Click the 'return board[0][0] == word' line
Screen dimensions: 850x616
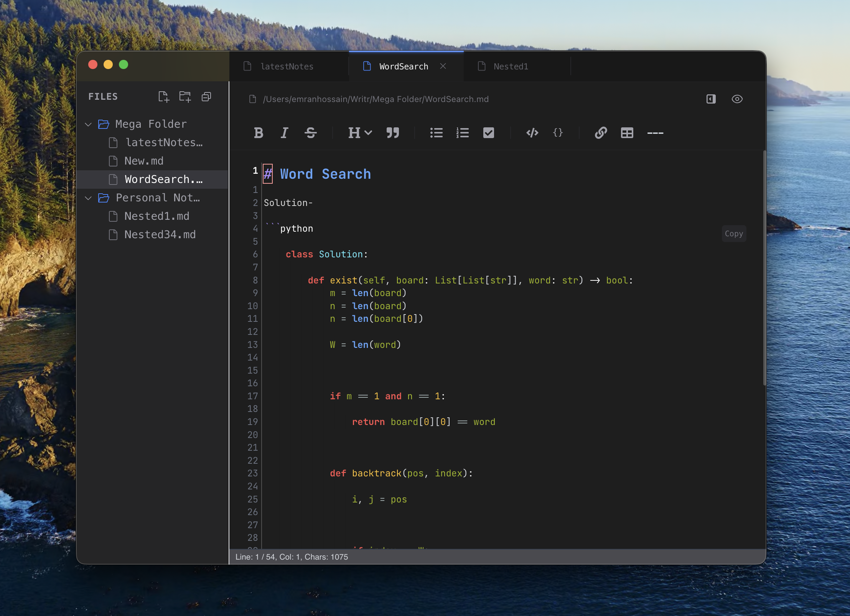coord(423,422)
